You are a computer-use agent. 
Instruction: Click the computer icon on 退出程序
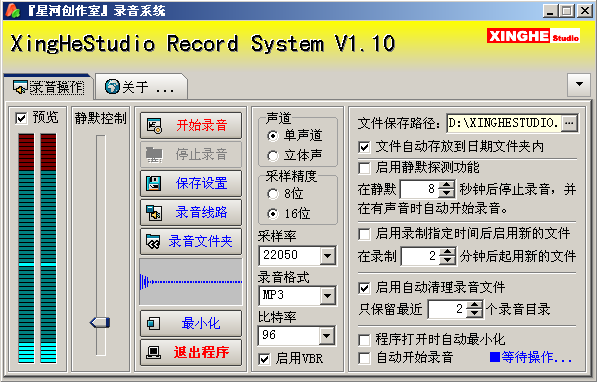pos(154,352)
